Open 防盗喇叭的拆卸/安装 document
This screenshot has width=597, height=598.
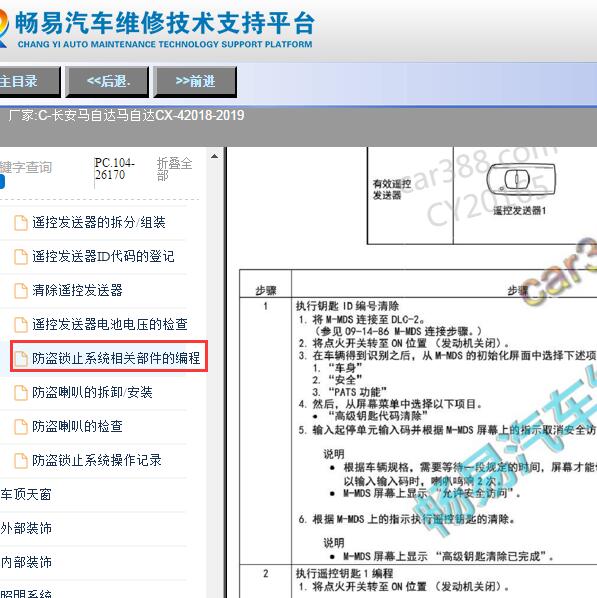click(x=92, y=392)
